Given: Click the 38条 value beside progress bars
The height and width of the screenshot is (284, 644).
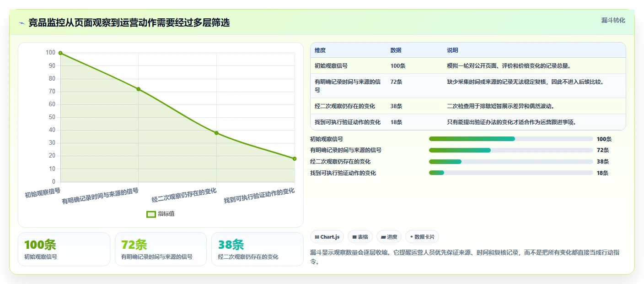Looking at the screenshot, I should pyautogui.click(x=603, y=162).
